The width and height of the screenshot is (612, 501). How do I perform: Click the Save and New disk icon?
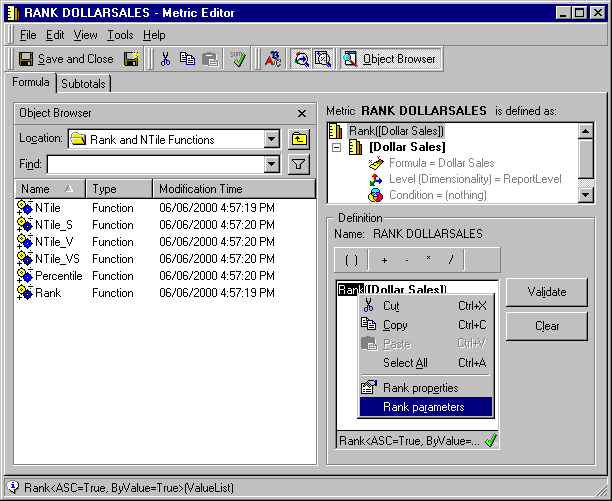pos(132,59)
